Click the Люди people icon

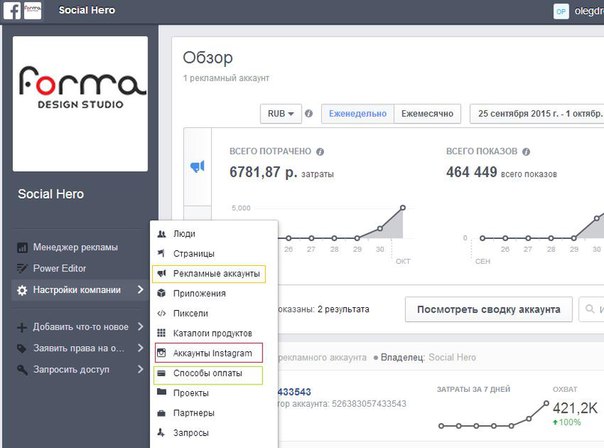coord(161,234)
